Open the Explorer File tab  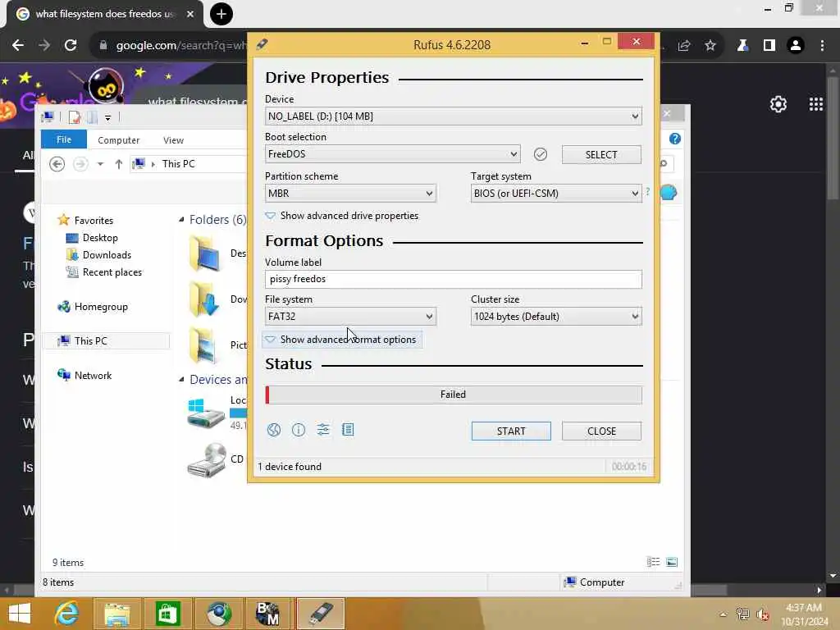pos(64,139)
